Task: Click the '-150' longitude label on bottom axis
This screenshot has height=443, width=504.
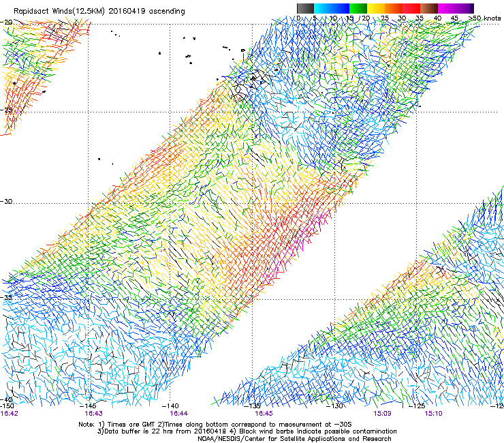Action: coord(7,406)
